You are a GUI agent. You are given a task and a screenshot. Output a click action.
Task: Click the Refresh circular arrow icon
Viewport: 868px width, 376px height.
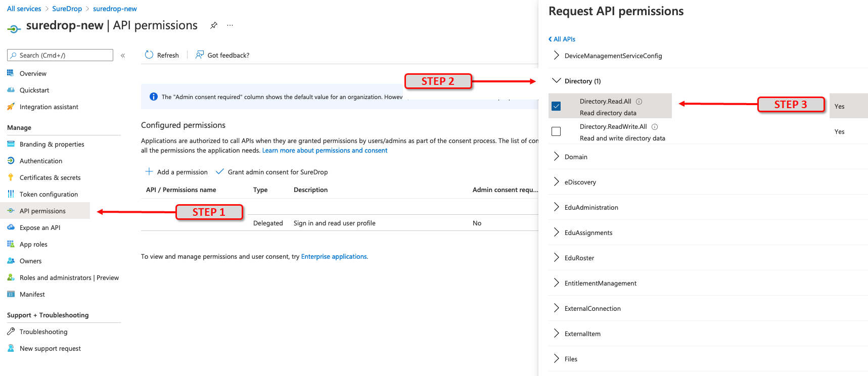149,55
